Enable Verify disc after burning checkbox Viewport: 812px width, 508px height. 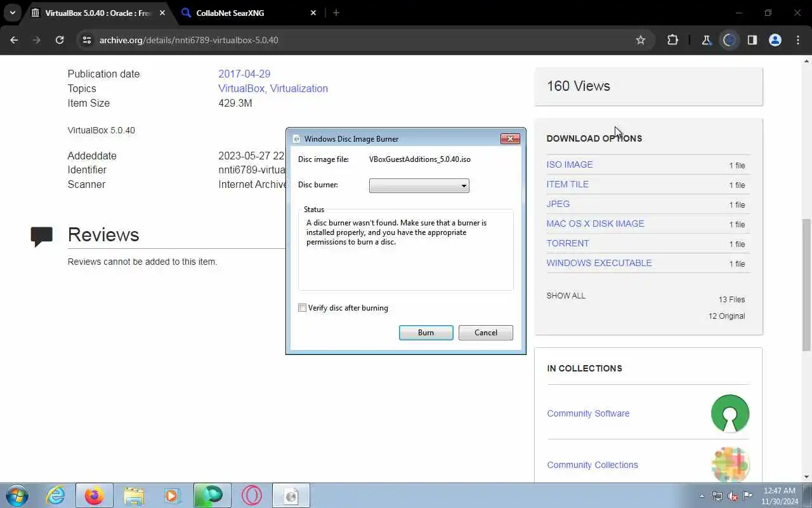pyautogui.click(x=303, y=308)
